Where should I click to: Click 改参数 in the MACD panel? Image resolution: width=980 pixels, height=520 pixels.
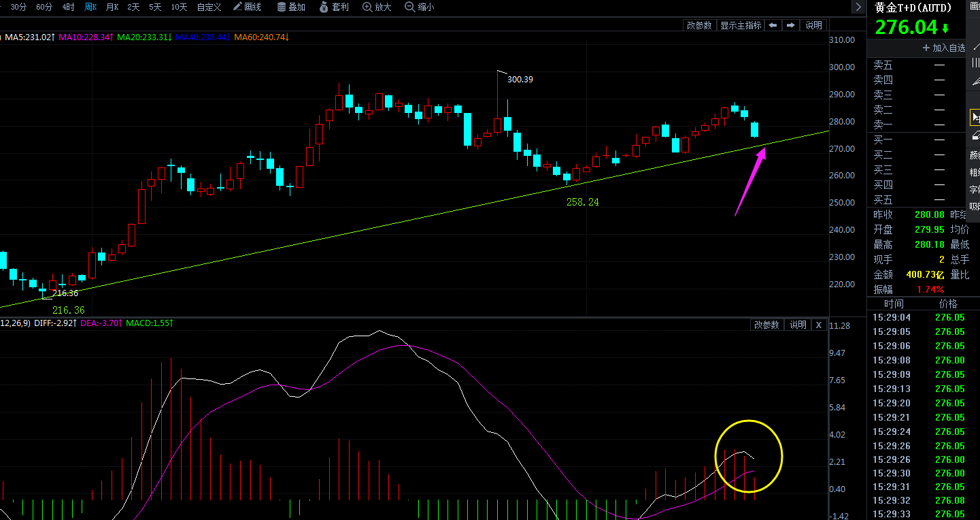pos(766,325)
